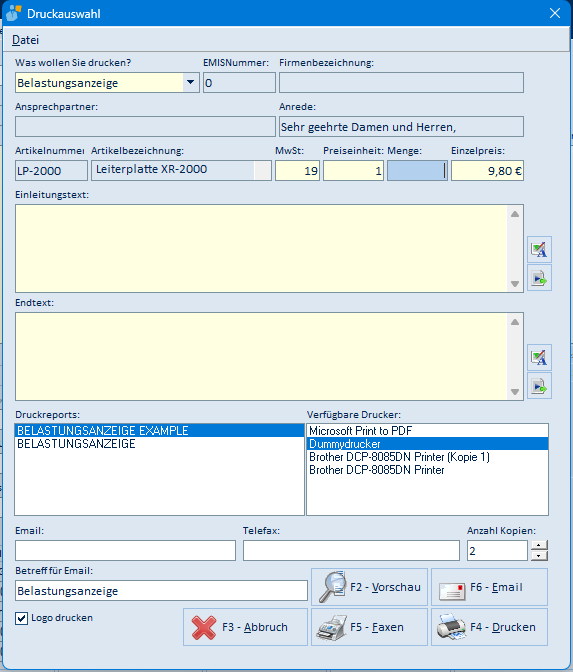Increase Anzahl Kopien with up arrow
This screenshot has height=672, width=573.
click(539, 546)
